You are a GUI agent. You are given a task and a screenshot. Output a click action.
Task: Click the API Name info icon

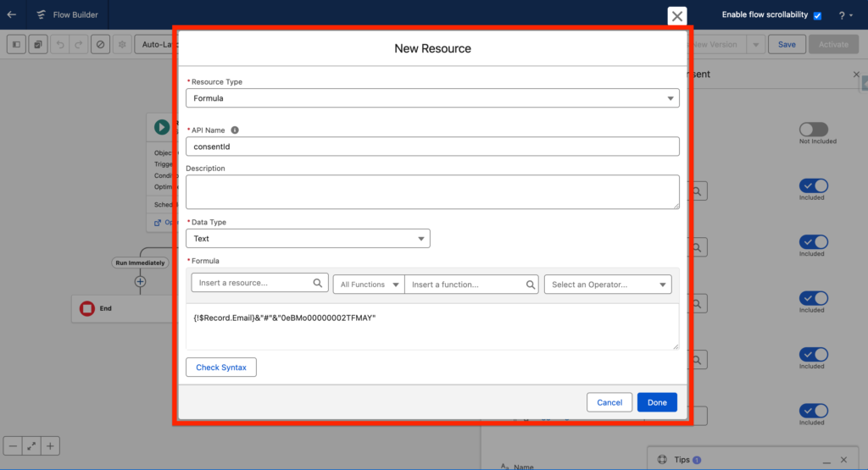[235, 130]
